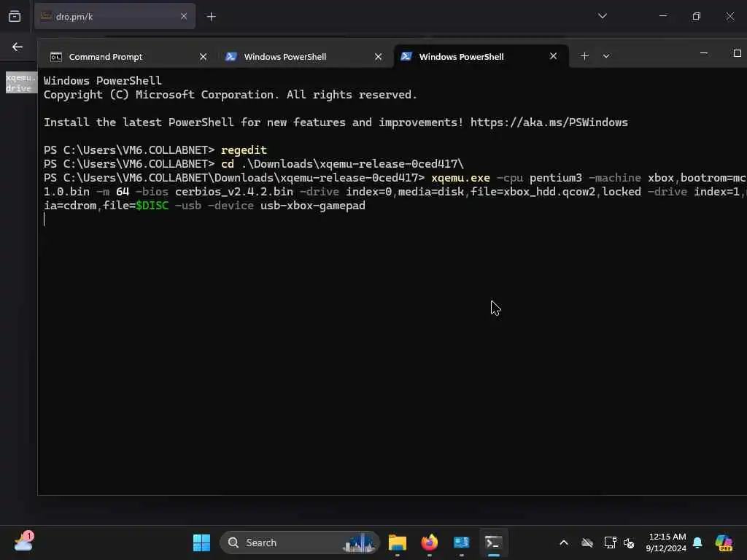Open File Explorer from the taskbar

[398, 542]
